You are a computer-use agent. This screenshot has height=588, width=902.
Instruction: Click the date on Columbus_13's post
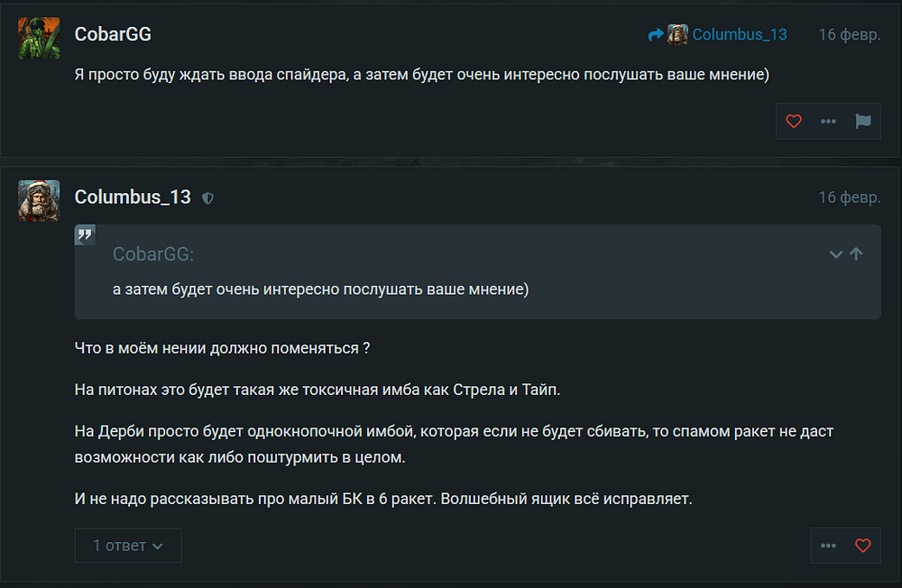tap(849, 197)
